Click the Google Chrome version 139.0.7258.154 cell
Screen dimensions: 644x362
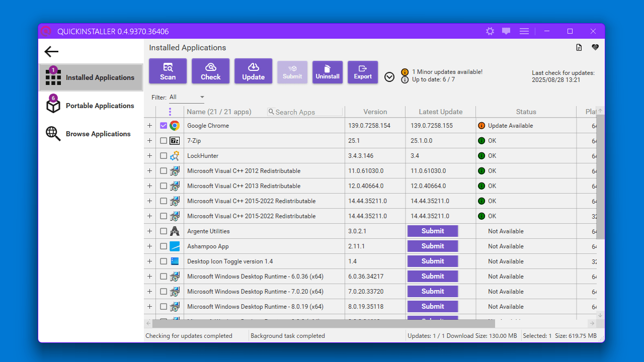point(375,126)
